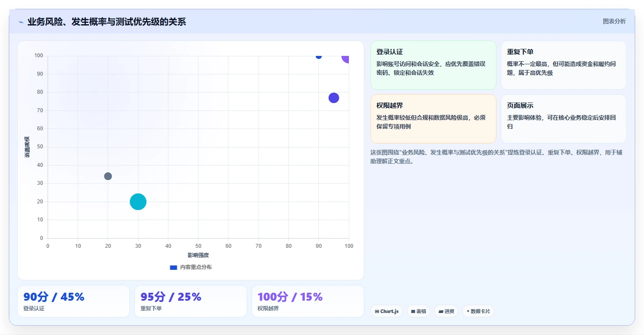Select the 表格 tag chip
The image size is (644, 335).
418,311
